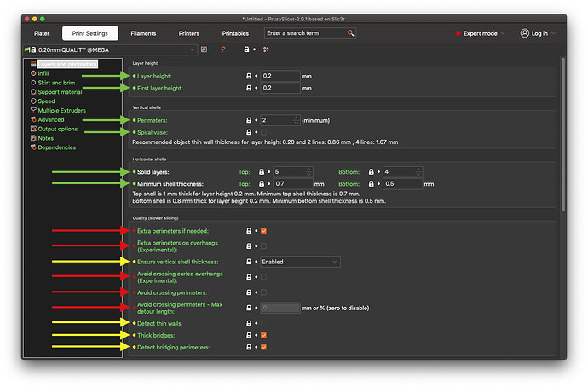Click the save preset icon
The image size is (588, 387).
(205, 50)
